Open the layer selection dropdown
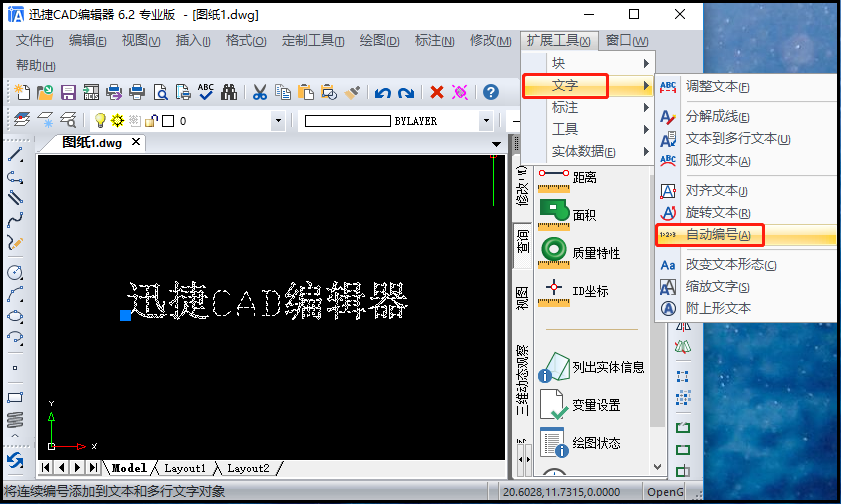Image resolution: width=841 pixels, height=504 pixels. click(278, 121)
